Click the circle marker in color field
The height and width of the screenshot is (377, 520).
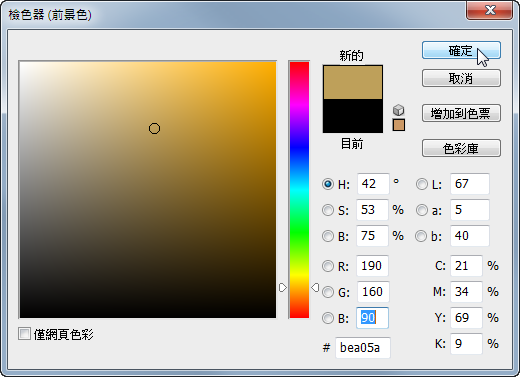pyautogui.click(x=154, y=128)
